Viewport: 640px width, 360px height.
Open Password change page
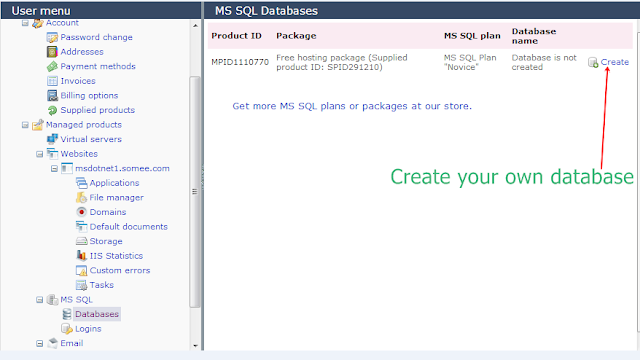click(96, 37)
